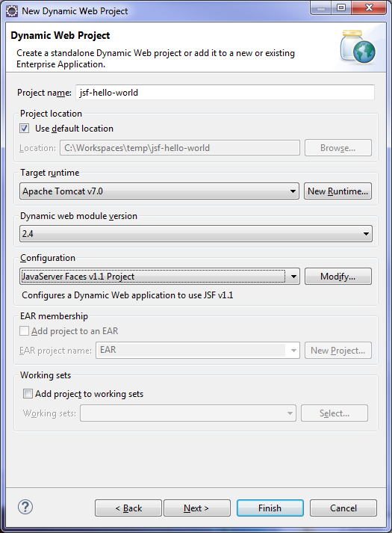
Task: Click the New Runtime... button
Action: 337,191
